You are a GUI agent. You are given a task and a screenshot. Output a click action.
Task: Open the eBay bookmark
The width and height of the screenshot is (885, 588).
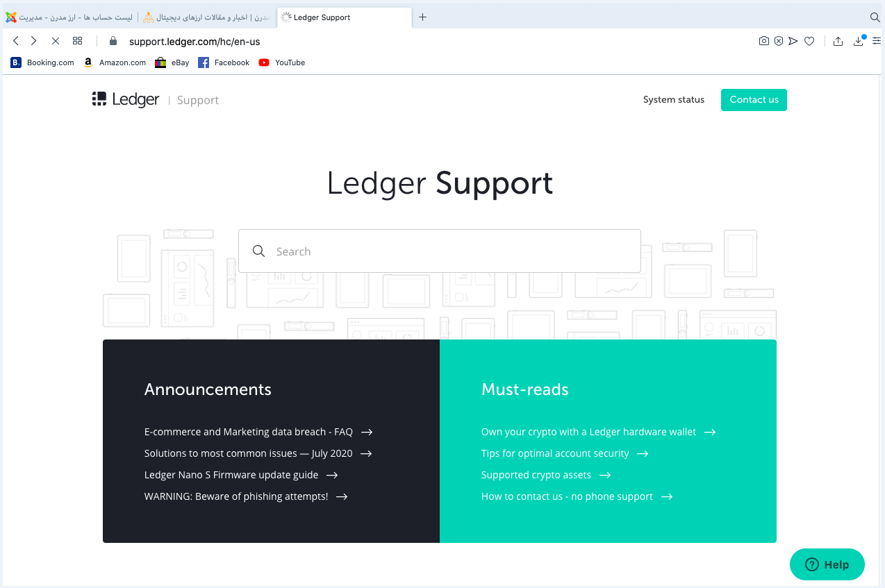(172, 62)
